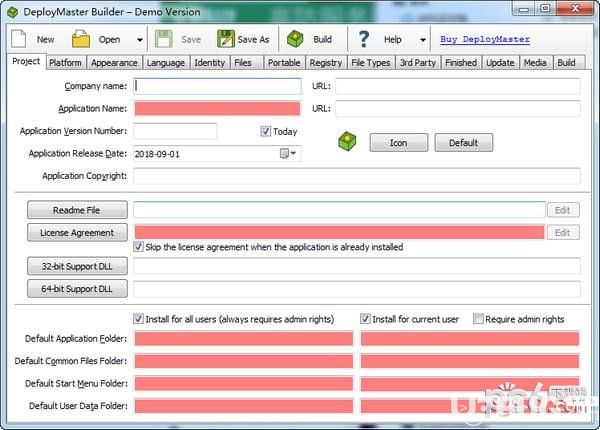The width and height of the screenshot is (600, 430).
Task: Focus the Application Version Number field
Action: click(175, 131)
